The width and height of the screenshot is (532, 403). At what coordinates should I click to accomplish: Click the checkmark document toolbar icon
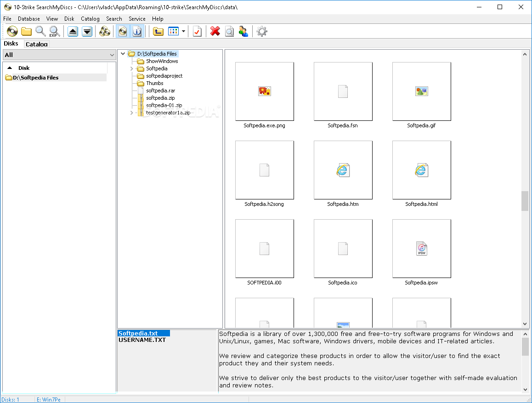point(197,32)
